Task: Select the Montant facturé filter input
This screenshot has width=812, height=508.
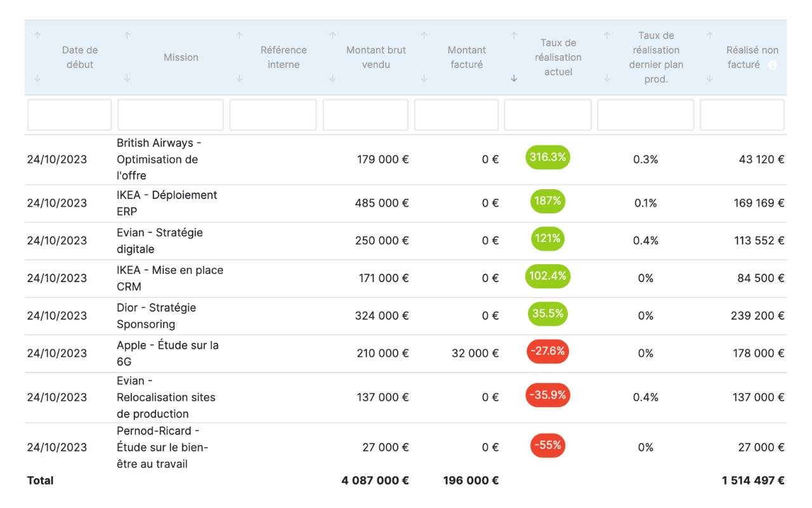Action: tap(456, 115)
